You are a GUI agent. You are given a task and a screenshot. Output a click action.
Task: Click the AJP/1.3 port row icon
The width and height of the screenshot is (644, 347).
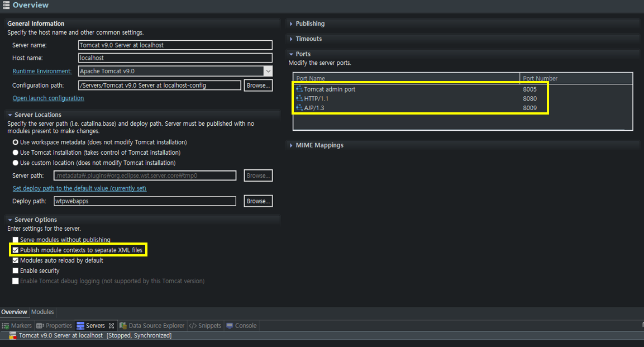click(x=299, y=108)
